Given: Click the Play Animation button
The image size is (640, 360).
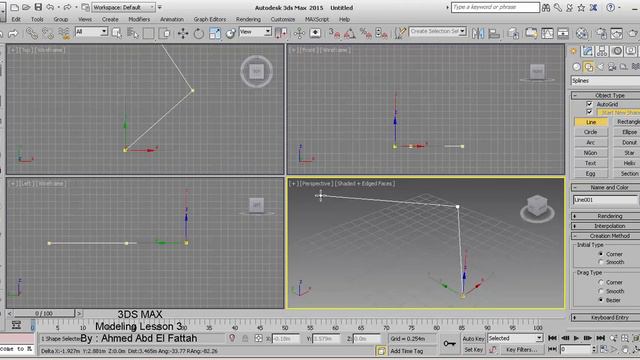Looking at the screenshot, I should pos(576,338).
